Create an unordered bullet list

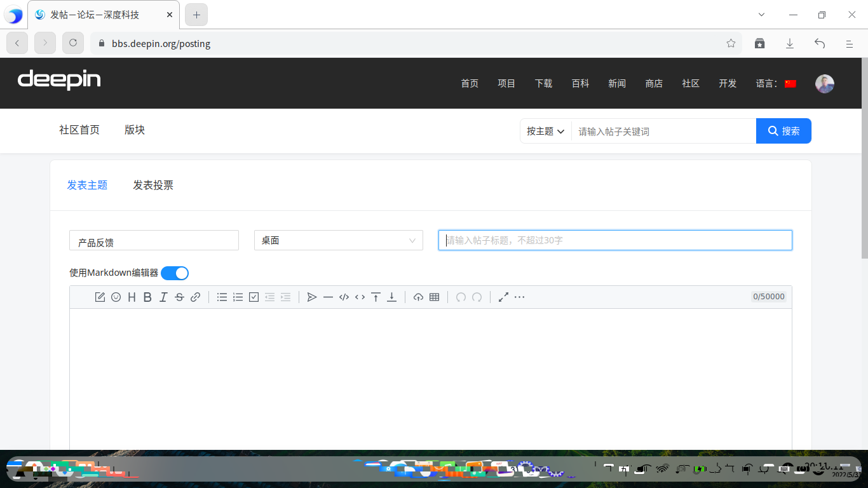(222, 297)
